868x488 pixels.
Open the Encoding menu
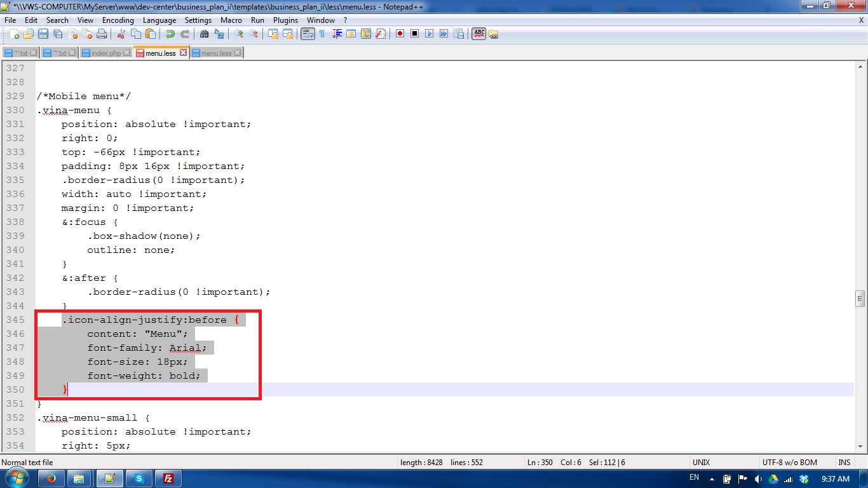coord(118,20)
